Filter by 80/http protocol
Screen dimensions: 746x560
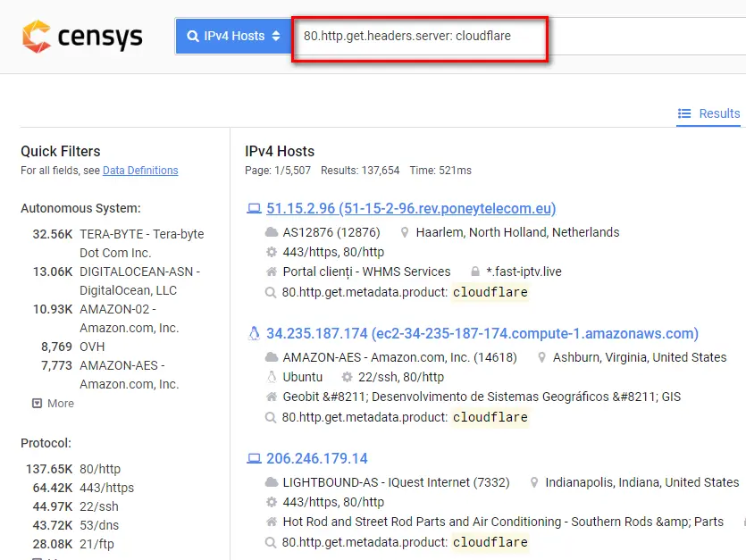coord(100,469)
